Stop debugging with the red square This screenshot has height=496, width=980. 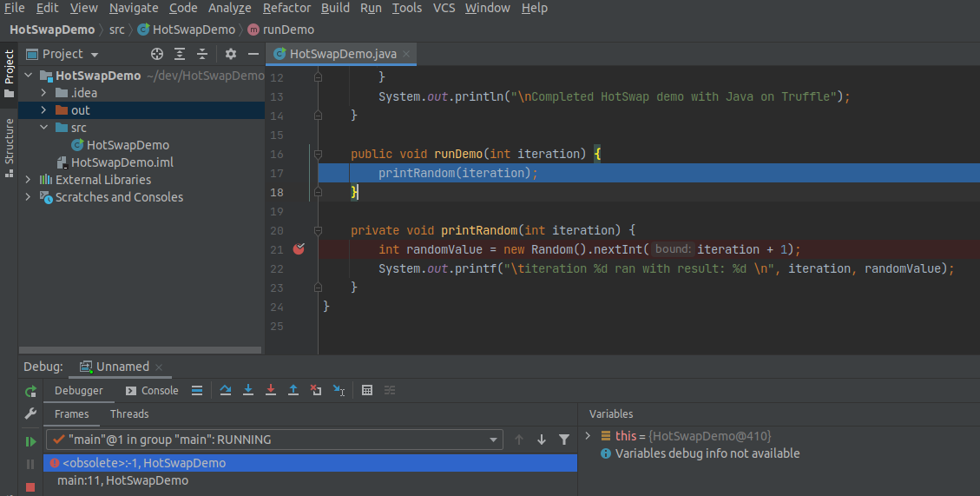[x=30, y=487]
